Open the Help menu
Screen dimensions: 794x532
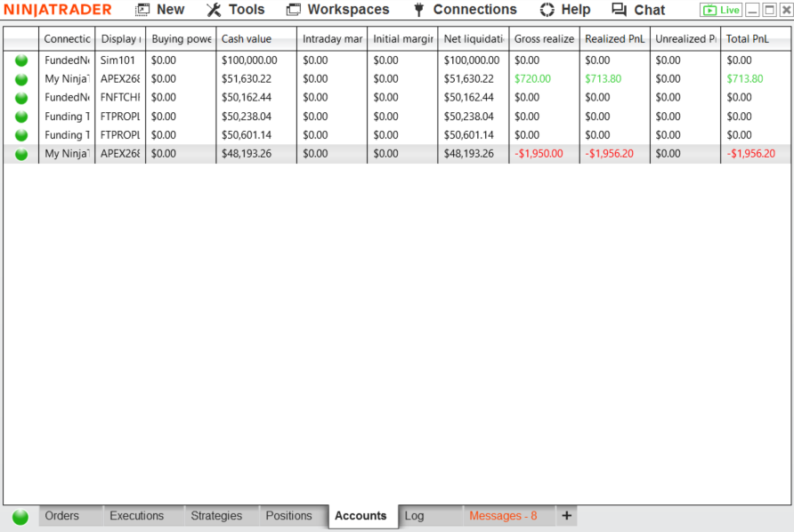point(565,10)
